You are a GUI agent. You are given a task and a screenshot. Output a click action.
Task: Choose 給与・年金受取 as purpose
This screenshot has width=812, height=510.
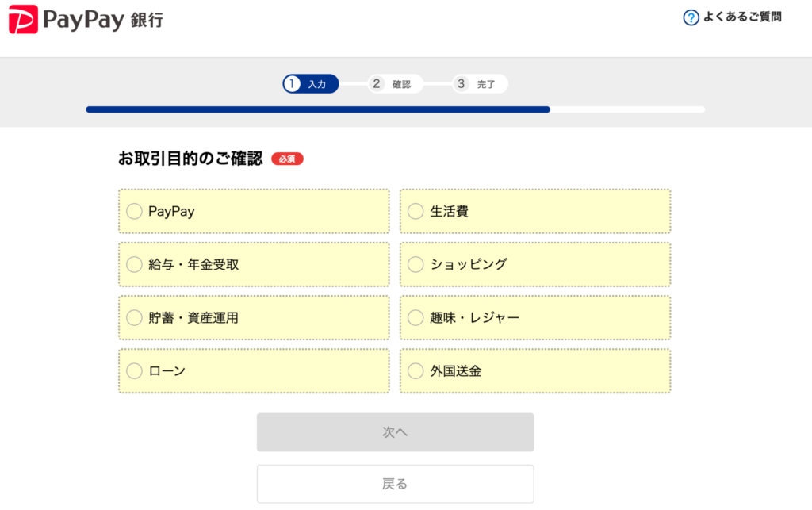135,265
